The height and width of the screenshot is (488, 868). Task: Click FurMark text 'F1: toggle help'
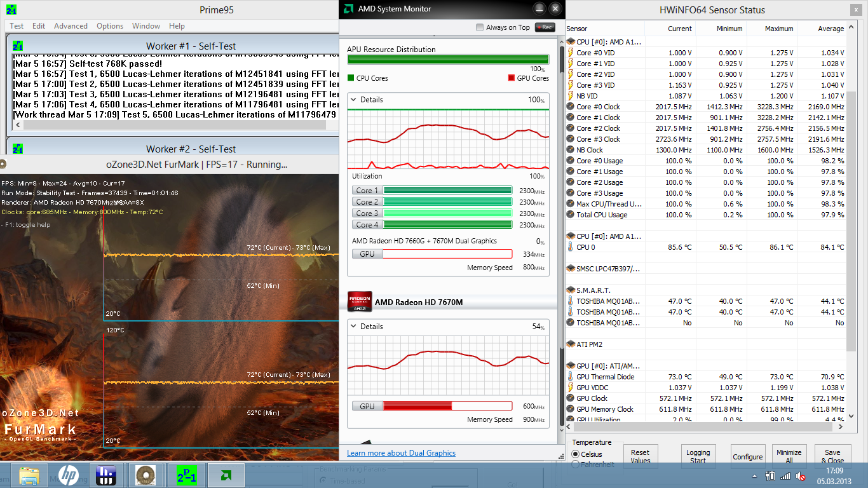click(x=27, y=225)
